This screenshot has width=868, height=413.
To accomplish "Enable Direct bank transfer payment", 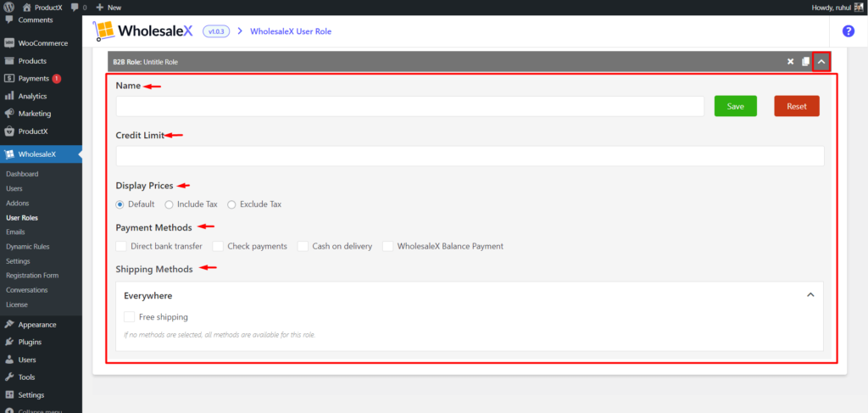I will [x=120, y=246].
